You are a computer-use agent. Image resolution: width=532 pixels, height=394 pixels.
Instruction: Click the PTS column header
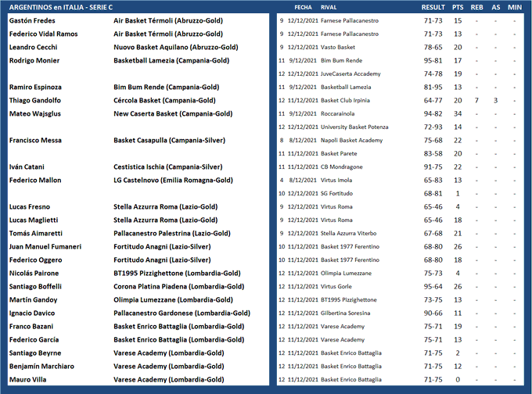458,7
